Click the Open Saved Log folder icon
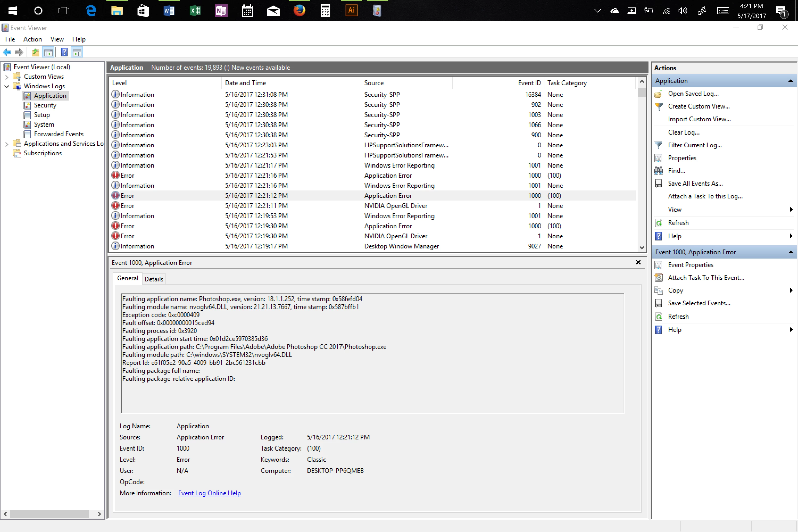 click(659, 94)
